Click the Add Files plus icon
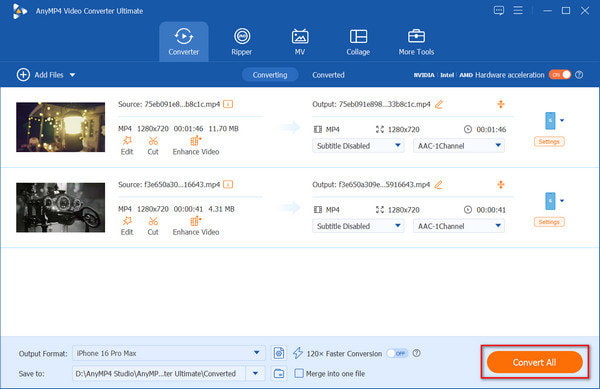This screenshot has width=600, height=389. (x=23, y=75)
